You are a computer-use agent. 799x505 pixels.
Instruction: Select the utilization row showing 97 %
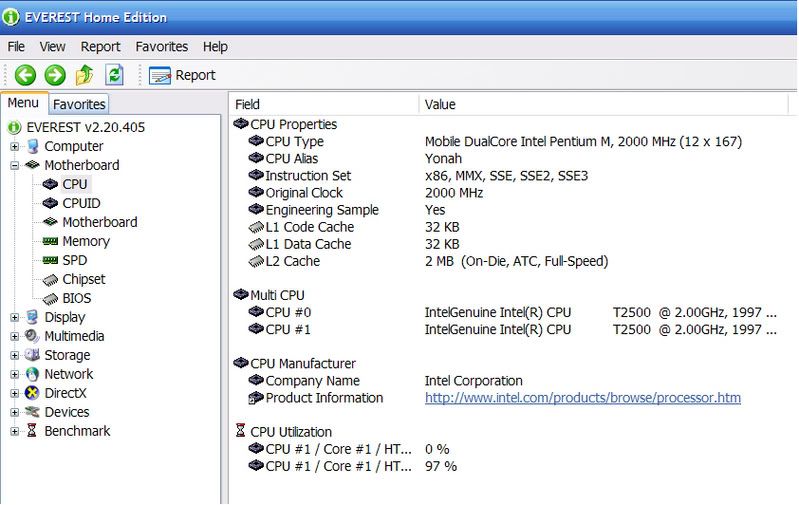tap(353, 466)
